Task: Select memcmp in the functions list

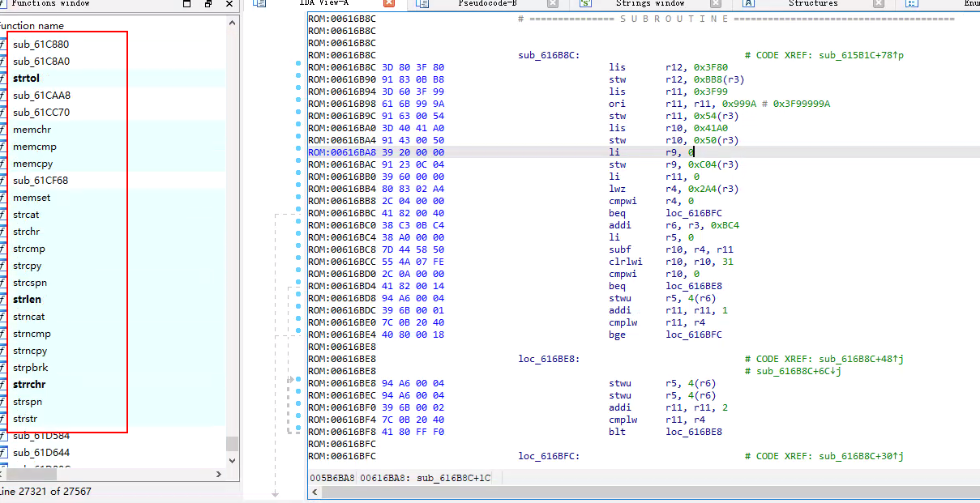Action: click(x=35, y=146)
